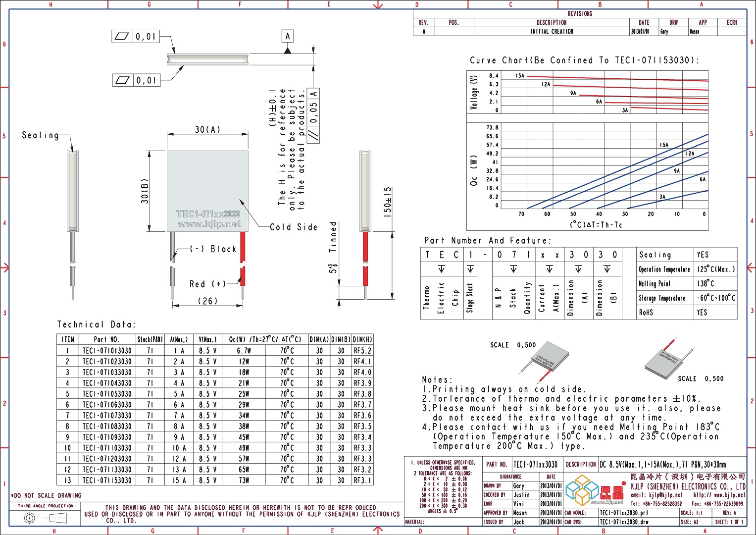Click the Melting Point 138°C value
Screen dimensions: 756x535
point(706,283)
